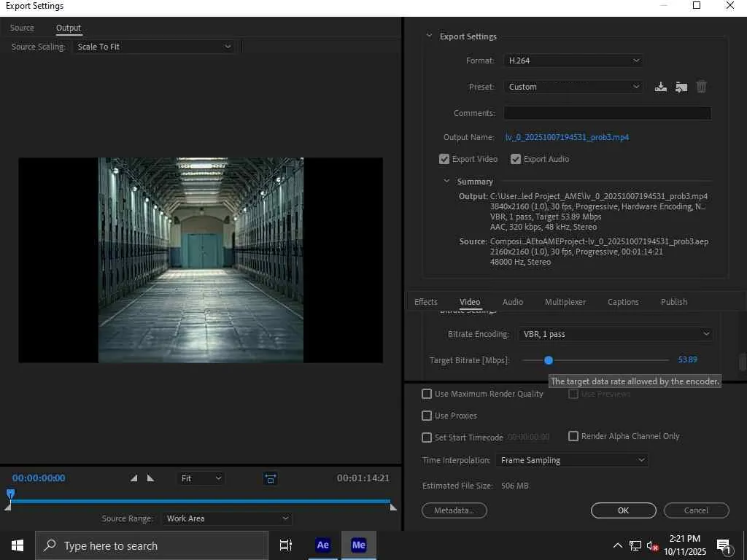Open Task View from the taskbar
This screenshot has height=560, width=747.
click(286, 545)
